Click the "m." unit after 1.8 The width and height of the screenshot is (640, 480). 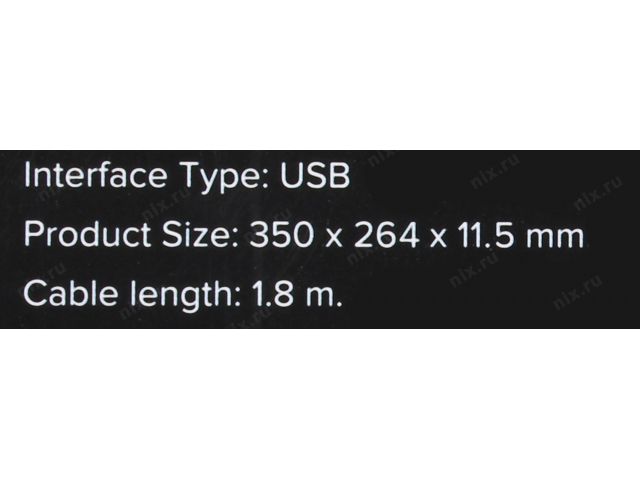[324, 297]
